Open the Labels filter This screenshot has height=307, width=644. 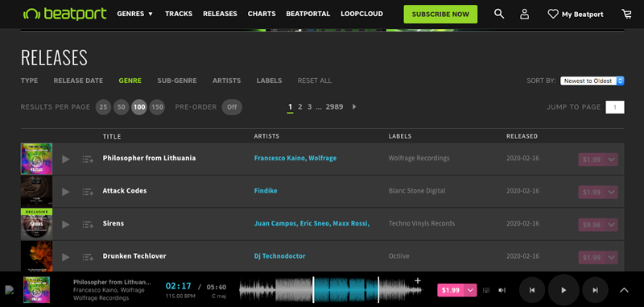(x=269, y=81)
